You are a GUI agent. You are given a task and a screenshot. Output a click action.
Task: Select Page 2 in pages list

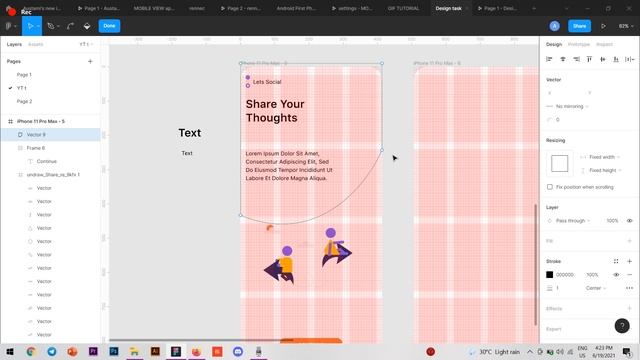(x=24, y=101)
